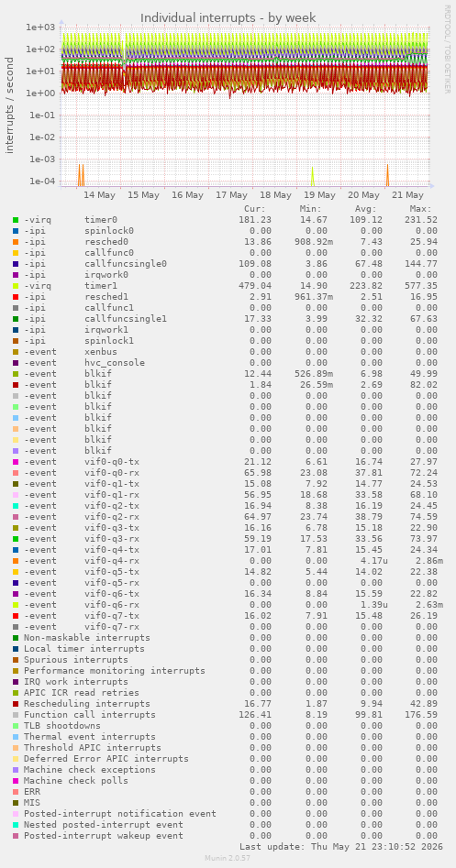Viewport: 456px width, 868px height.
Task: Click the cyan Nested posted-interrupt event swatch
Action: 16,825
